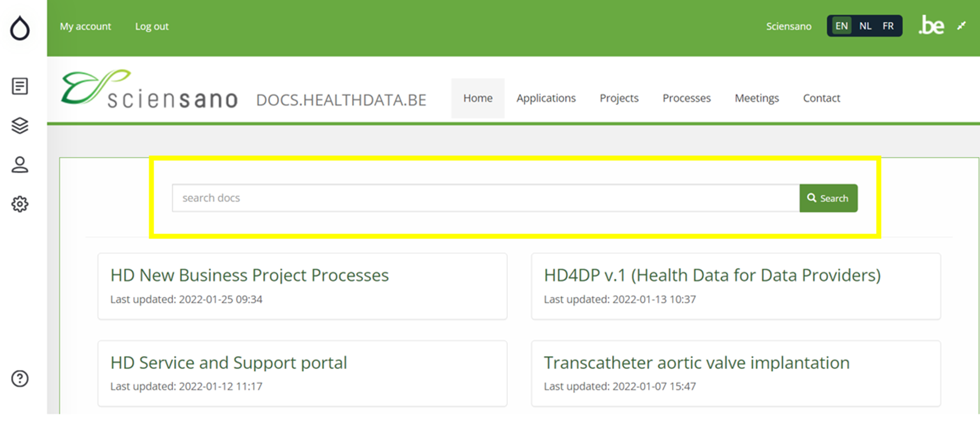Open the settings gear icon

pos(20,204)
